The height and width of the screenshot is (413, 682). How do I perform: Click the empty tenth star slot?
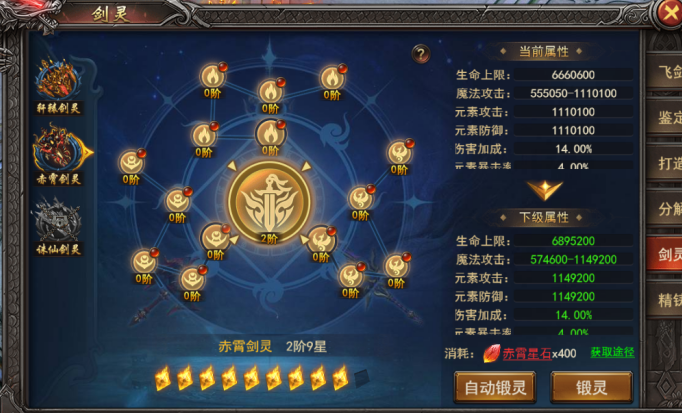(x=361, y=378)
